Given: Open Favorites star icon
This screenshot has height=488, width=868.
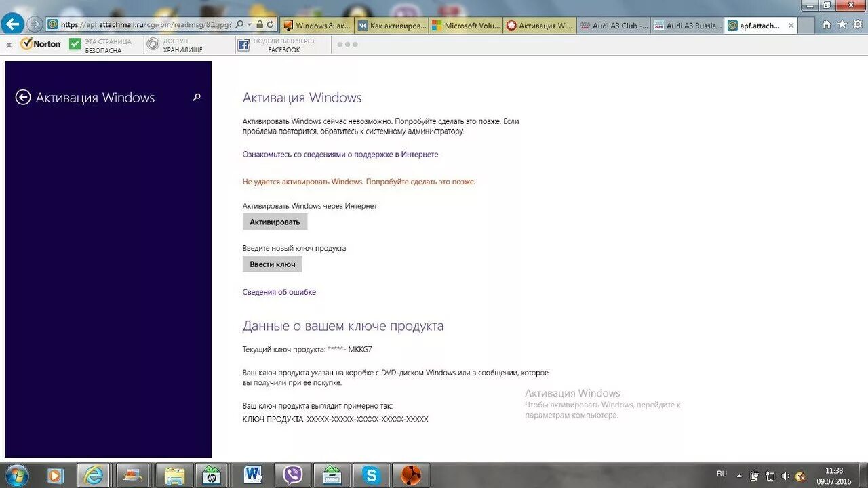Looking at the screenshot, I should (x=842, y=25).
